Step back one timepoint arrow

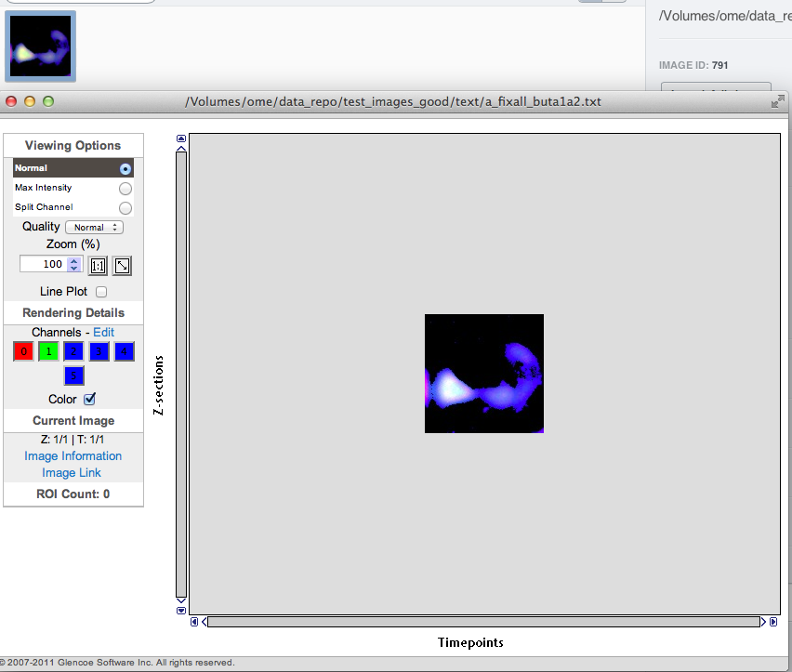204,622
